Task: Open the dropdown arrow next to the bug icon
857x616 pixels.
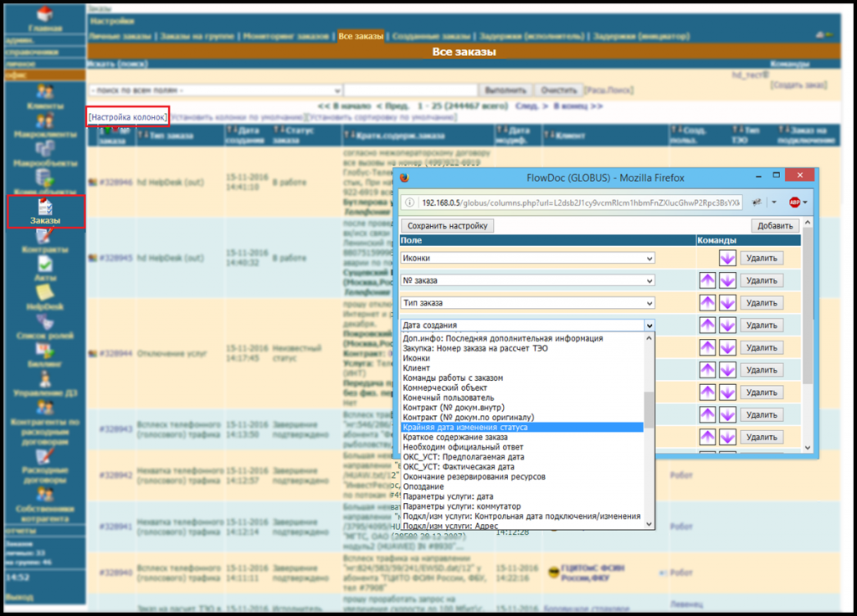Action: tap(774, 203)
